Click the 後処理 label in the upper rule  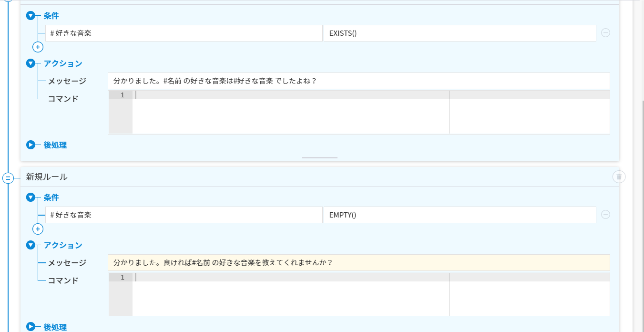tap(55, 145)
